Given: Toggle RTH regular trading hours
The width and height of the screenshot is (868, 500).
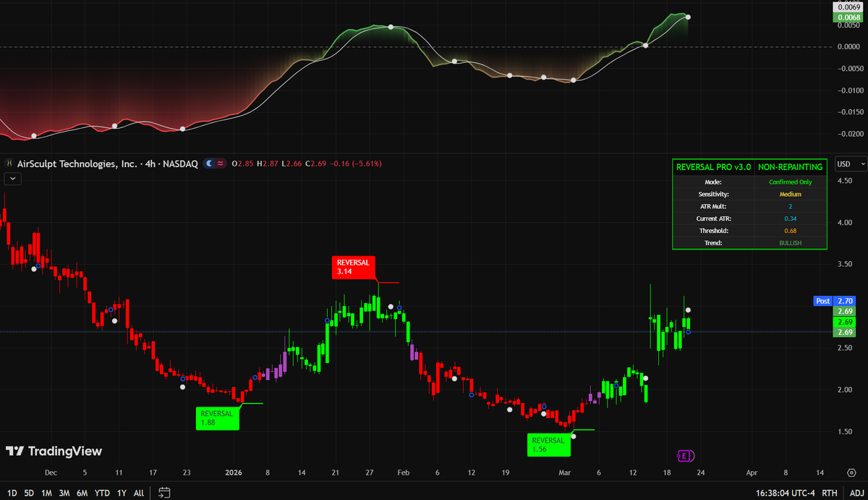Looking at the screenshot, I should 830,493.
